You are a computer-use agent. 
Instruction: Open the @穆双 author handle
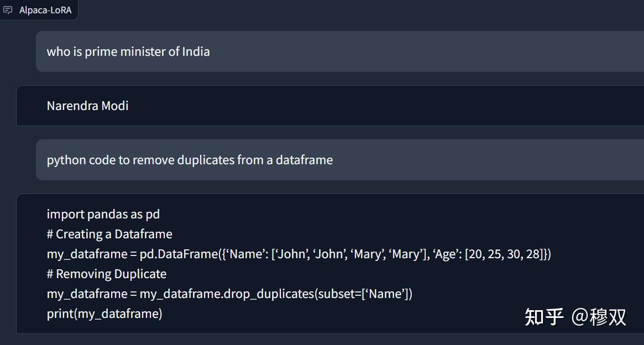tap(599, 317)
